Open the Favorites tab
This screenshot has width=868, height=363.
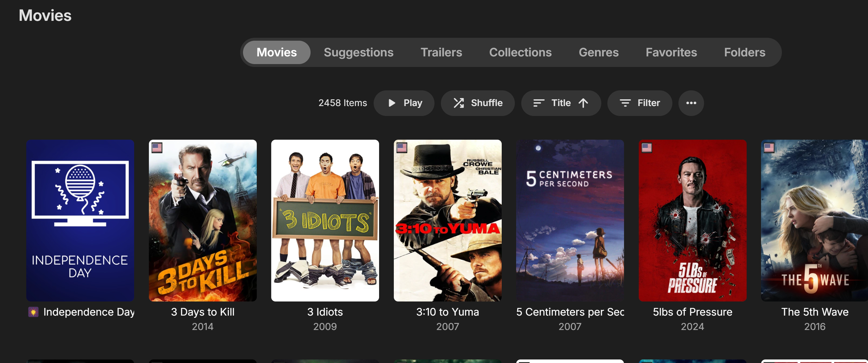point(671,52)
